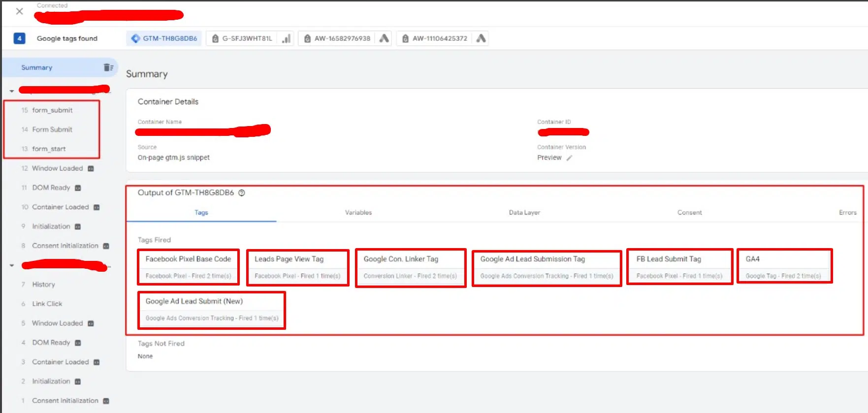Screen dimensions: 868x413
Task: Select the GTM-TH8G8DB6 container chip
Action: (x=164, y=38)
